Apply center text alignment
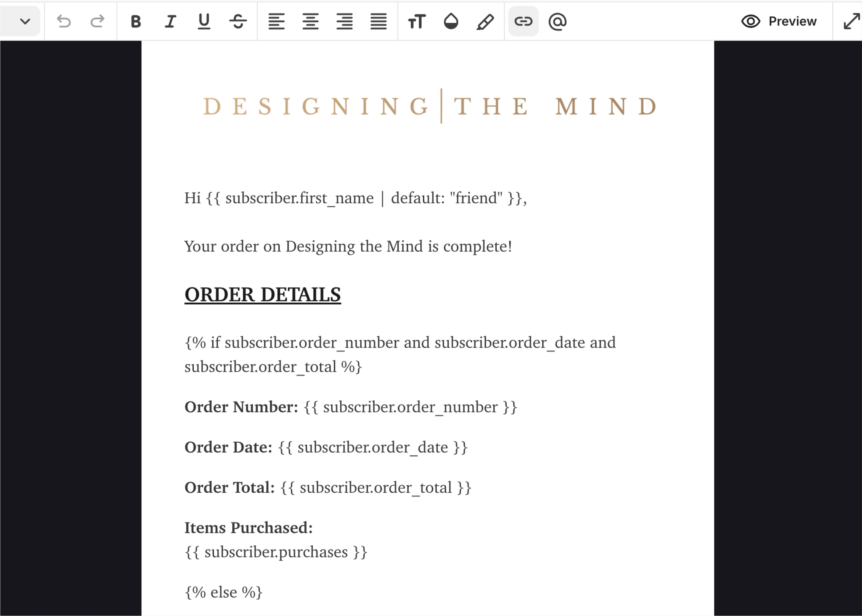 click(310, 22)
